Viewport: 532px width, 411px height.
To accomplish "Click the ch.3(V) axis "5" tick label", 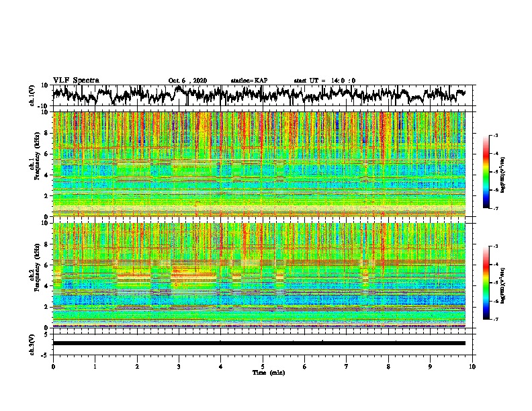I will pos(46,334).
